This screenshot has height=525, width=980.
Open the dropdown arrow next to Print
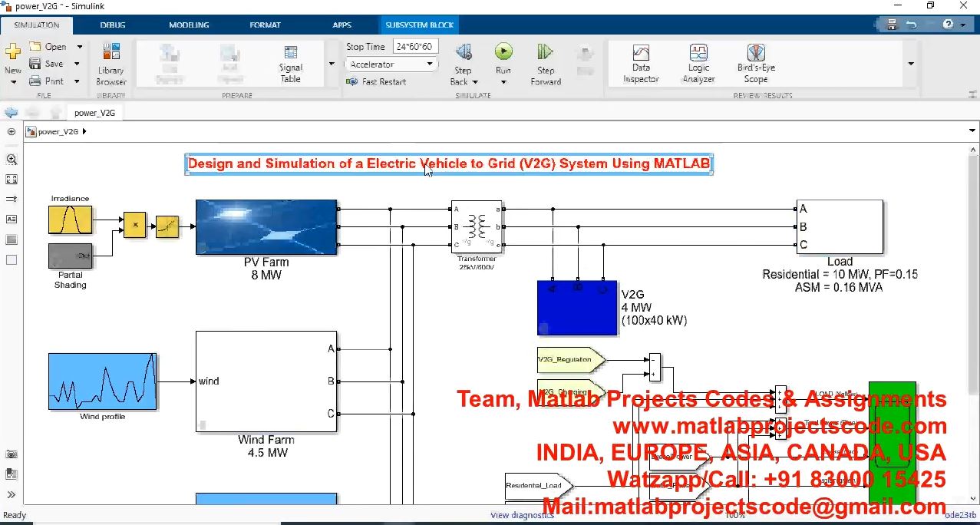(77, 81)
